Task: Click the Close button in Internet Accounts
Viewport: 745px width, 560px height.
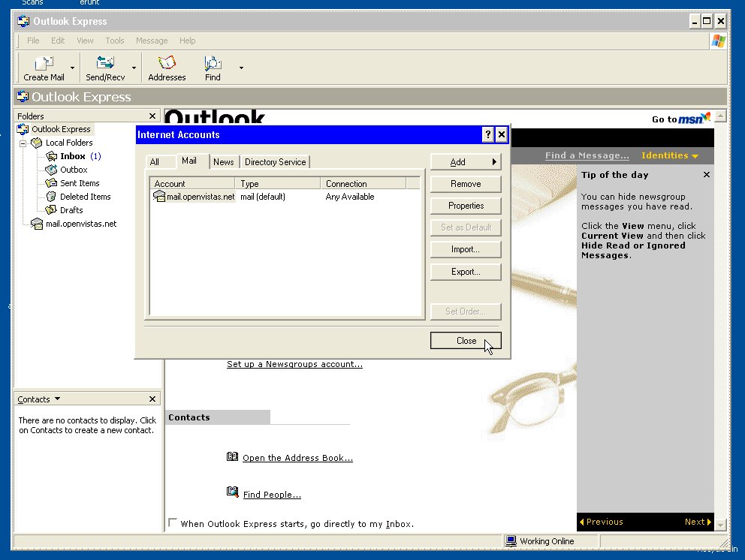Action: tap(466, 341)
